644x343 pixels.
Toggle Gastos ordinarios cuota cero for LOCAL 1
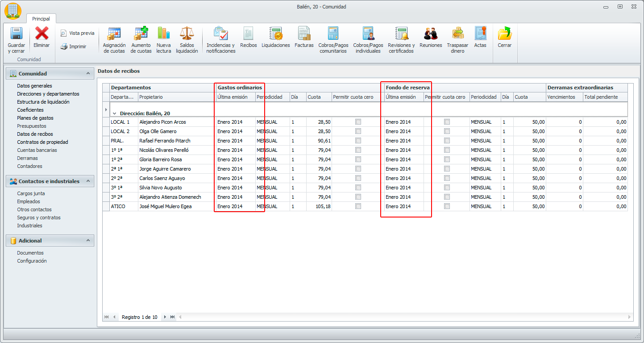tap(358, 122)
